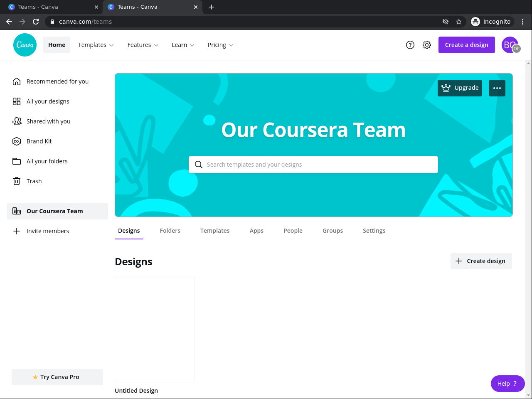This screenshot has height=399, width=532.
Task: Click the third-party cookie blocking eye icon
Action: tap(446, 22)
